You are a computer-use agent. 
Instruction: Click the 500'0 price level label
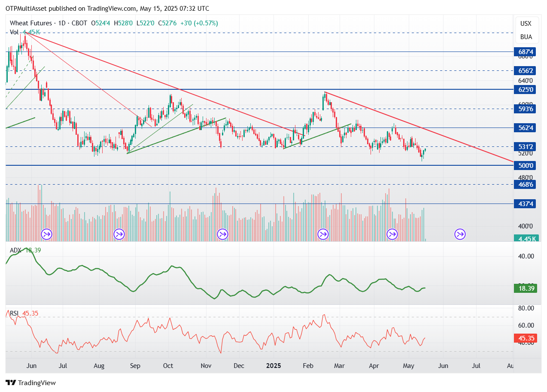coord(526,166)
